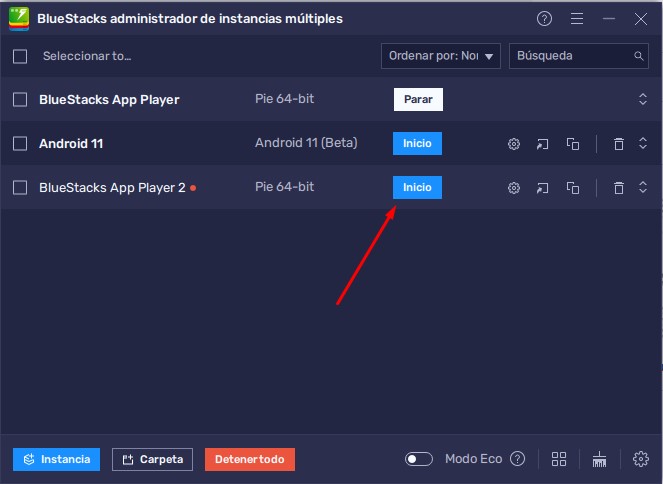
Task: Clone the BlueStacks App Player 2 instance
Action: click(573, 188)
